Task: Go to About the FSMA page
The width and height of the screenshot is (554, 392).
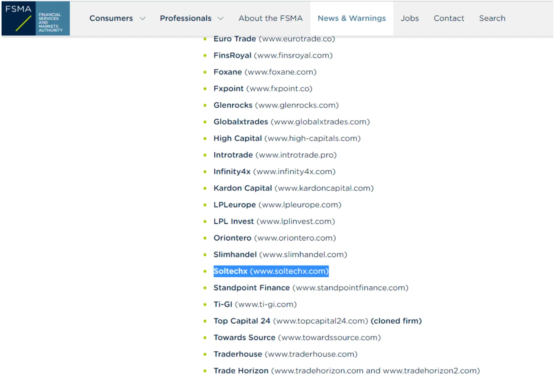Action: click(x=270, y=18)
